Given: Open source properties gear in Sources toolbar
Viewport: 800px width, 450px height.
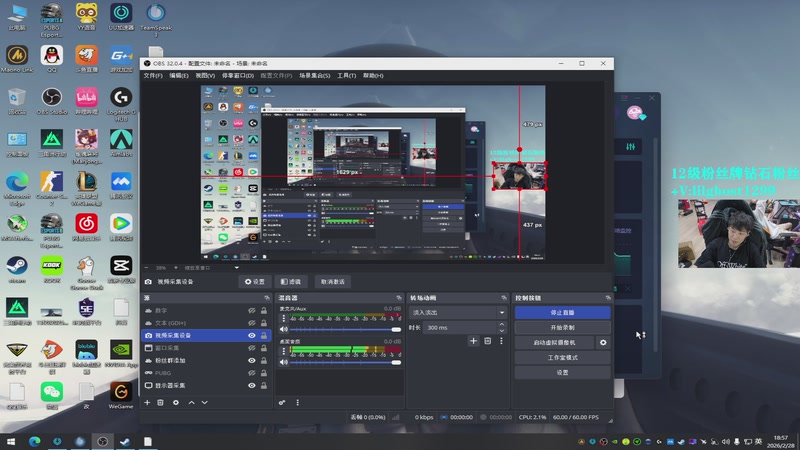Looking at the screenshot, I should click(x=176, y=402).
